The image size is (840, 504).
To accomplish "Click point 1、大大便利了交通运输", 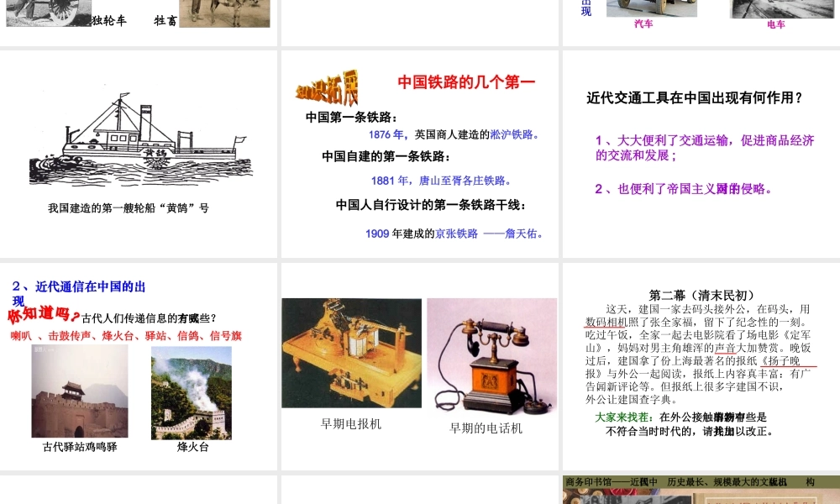I will (705, 147).
